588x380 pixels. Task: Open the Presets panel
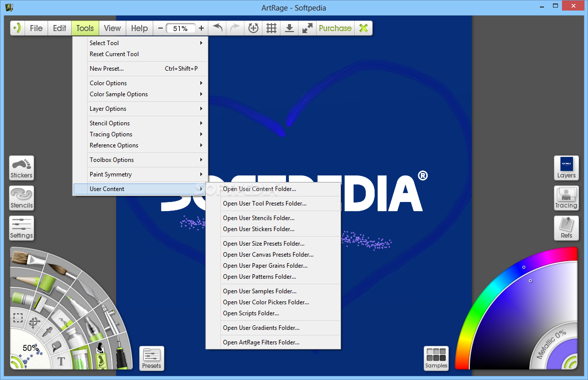[151, 358]
